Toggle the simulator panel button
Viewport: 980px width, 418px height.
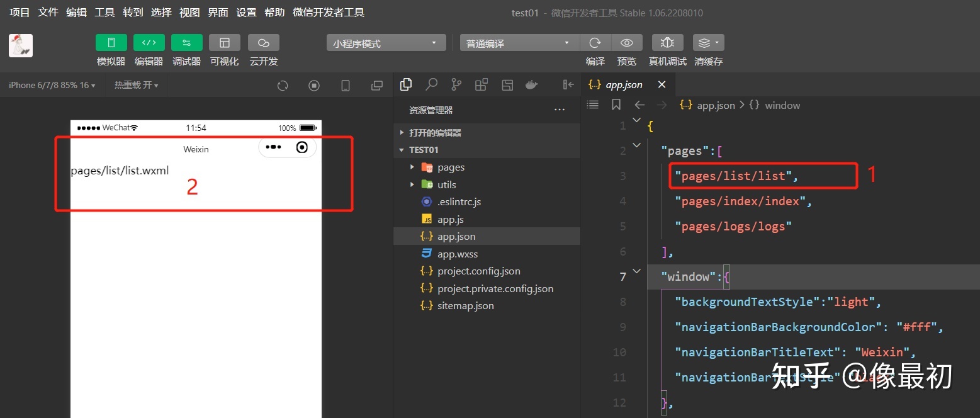(x=111, y=43)
